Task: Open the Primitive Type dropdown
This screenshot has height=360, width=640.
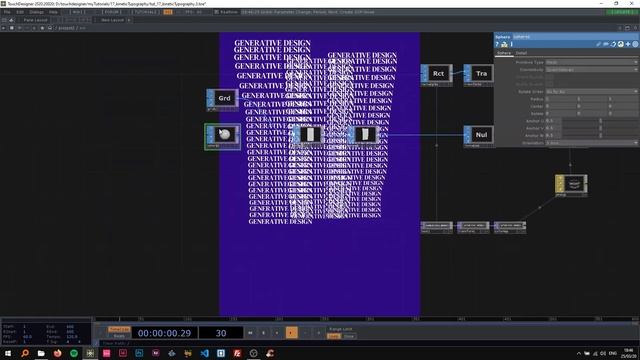Action: point(591,62)
